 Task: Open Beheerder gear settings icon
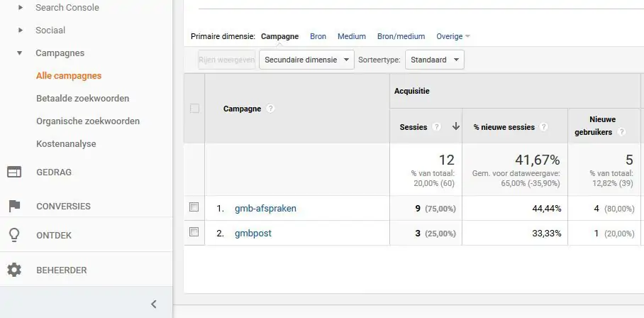pos(14,270)
